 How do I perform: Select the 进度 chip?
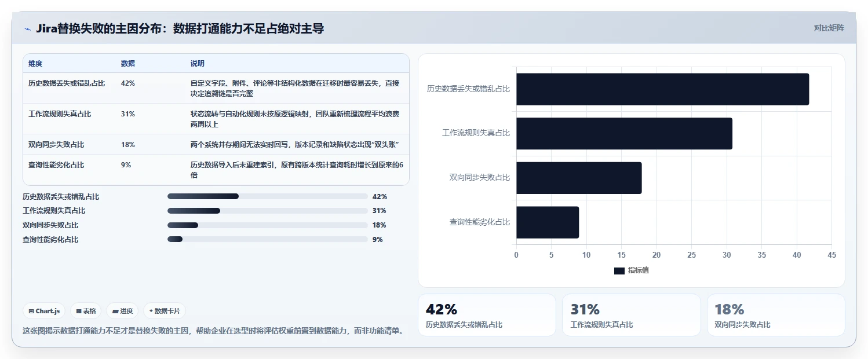tap(122, 311)
